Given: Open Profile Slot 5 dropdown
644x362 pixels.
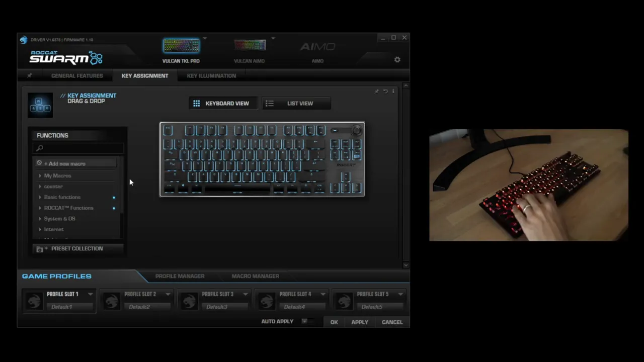Looking at the screenshot, I should (x=400, y=294).
